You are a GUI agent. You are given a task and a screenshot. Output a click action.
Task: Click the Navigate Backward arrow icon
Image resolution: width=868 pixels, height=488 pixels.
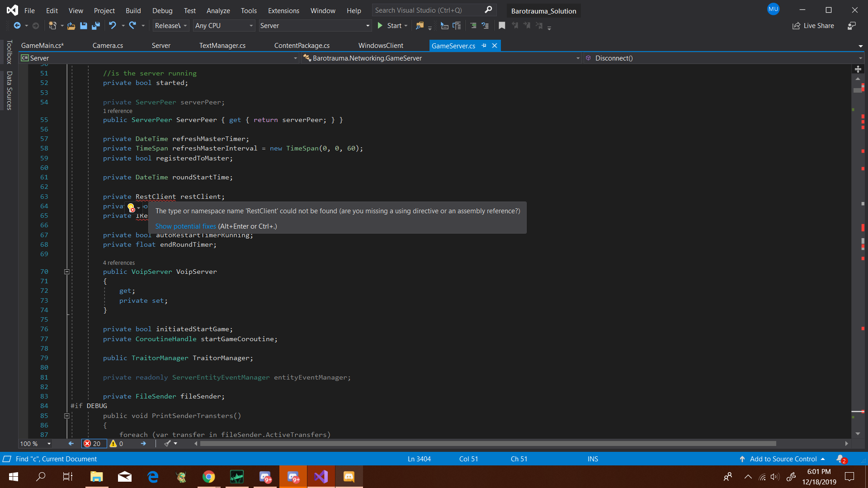tap(18, 26)
